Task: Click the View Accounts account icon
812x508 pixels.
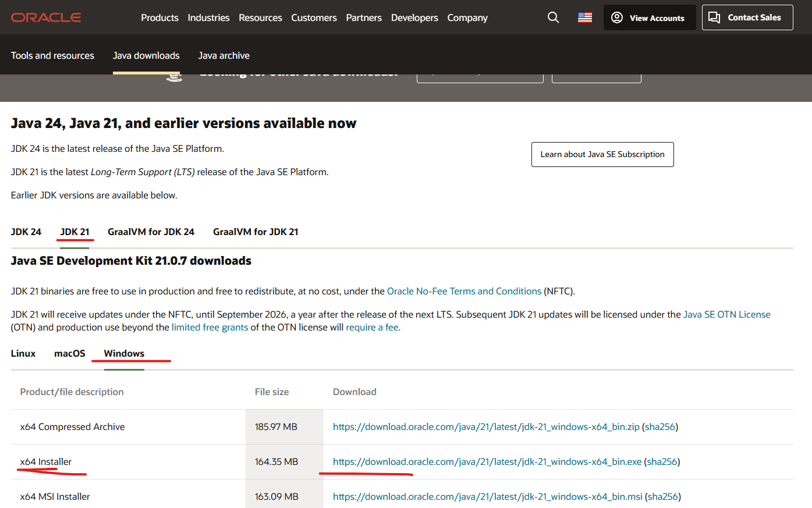Action: pos(616,17)
